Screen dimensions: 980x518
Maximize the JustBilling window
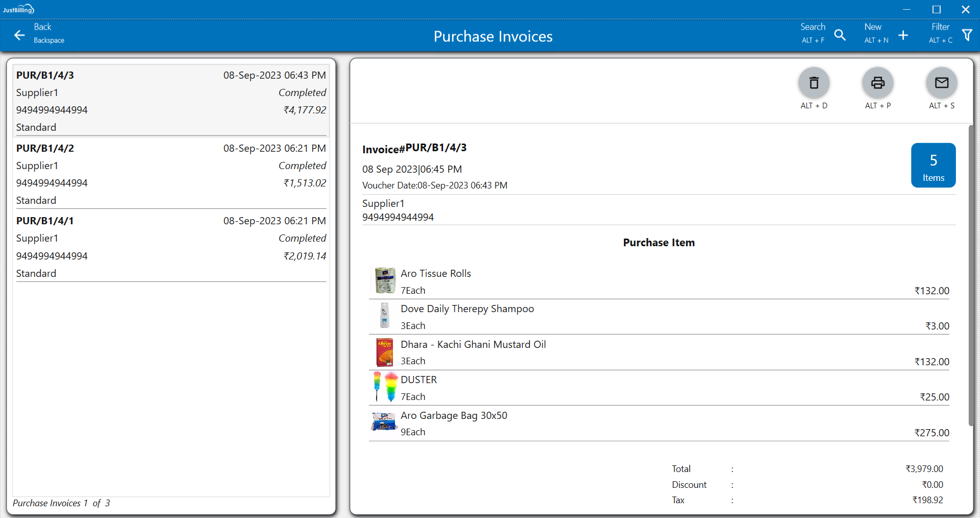tap(936, 9)
